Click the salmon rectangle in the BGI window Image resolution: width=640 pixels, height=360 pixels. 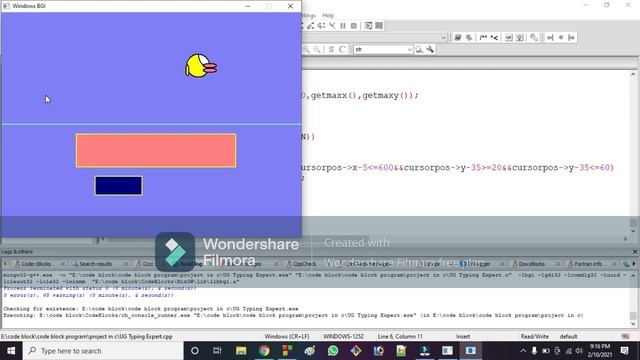156,151
